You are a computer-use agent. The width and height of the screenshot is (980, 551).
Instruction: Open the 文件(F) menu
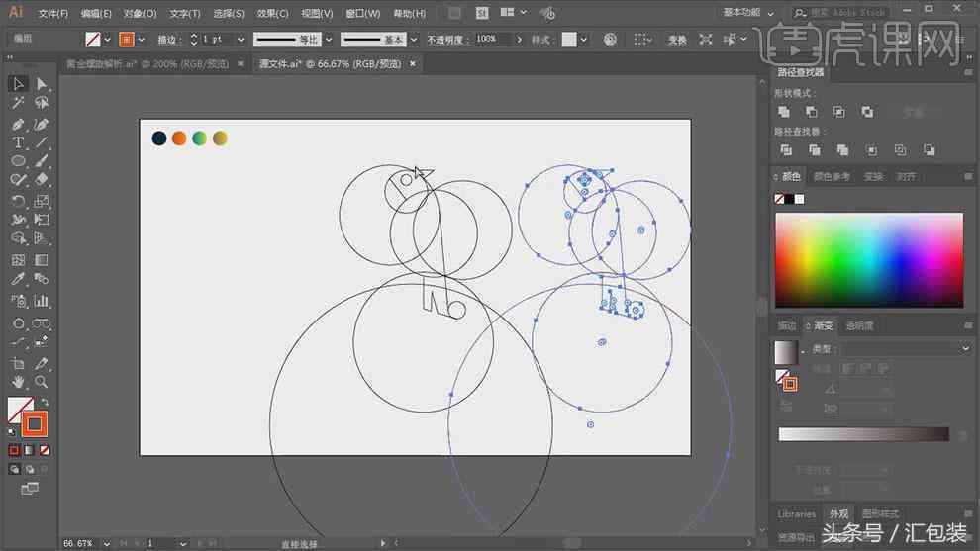pyautogui.click(x=52, y=13)
